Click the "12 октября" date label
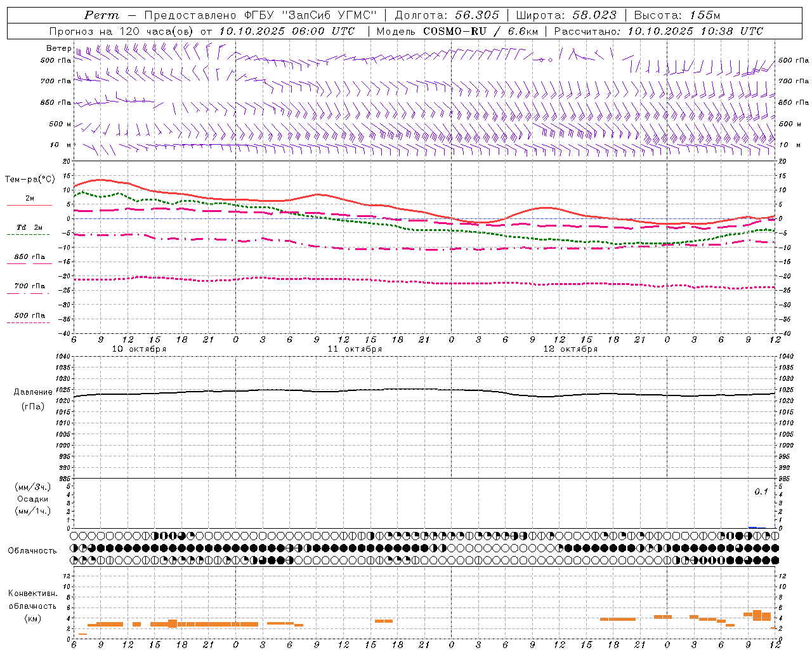 tap(571, 348)
